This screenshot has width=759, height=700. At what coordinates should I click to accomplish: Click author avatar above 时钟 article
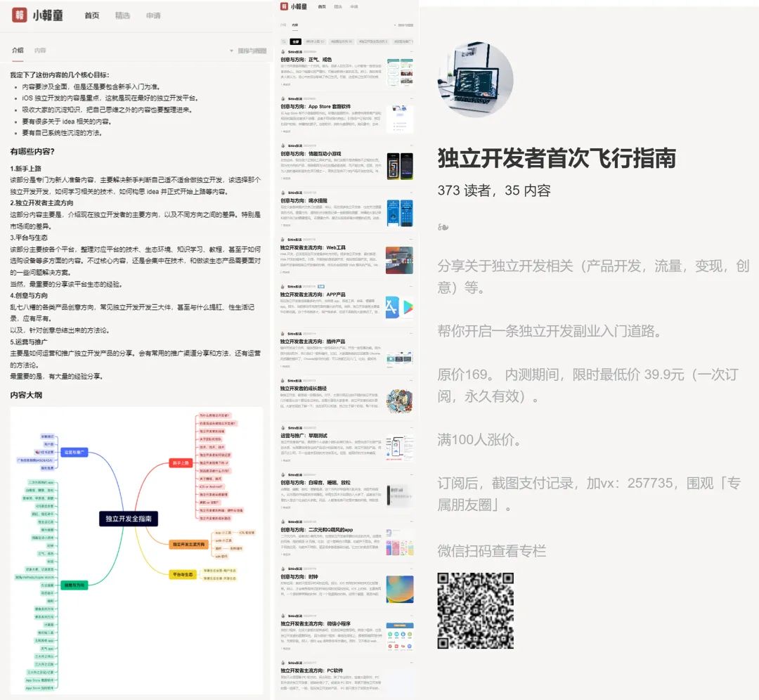283,569
